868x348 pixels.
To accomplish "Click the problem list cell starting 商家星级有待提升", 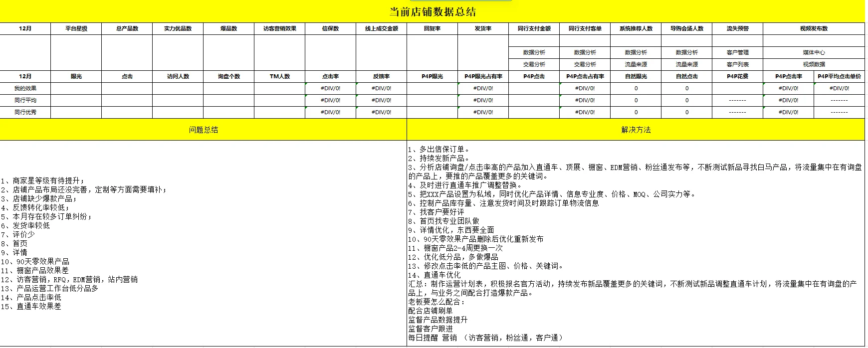I will tap(204, 243).
